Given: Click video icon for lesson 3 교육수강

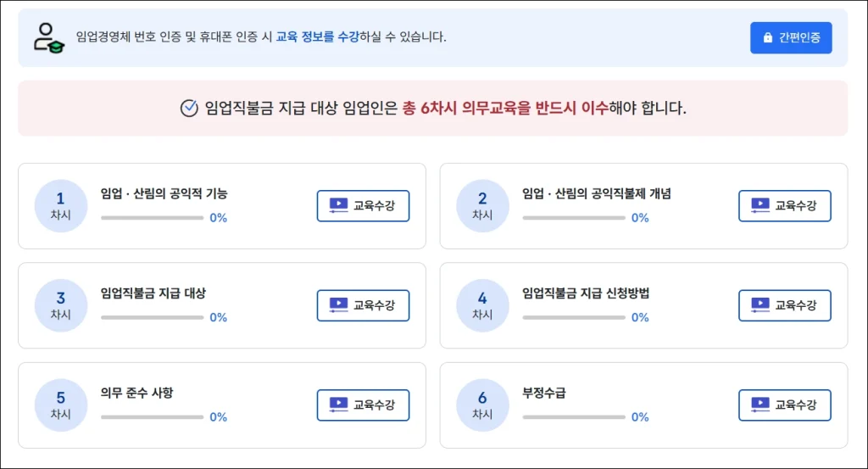Looking at the screenshot, I should (338, 305).
